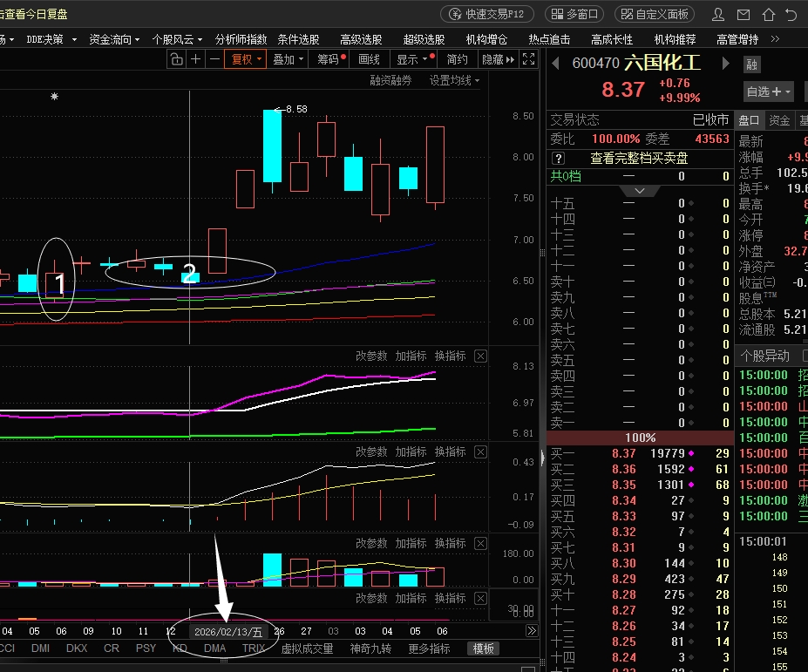Select PSY indicator tab

click(x=146, y=648)
